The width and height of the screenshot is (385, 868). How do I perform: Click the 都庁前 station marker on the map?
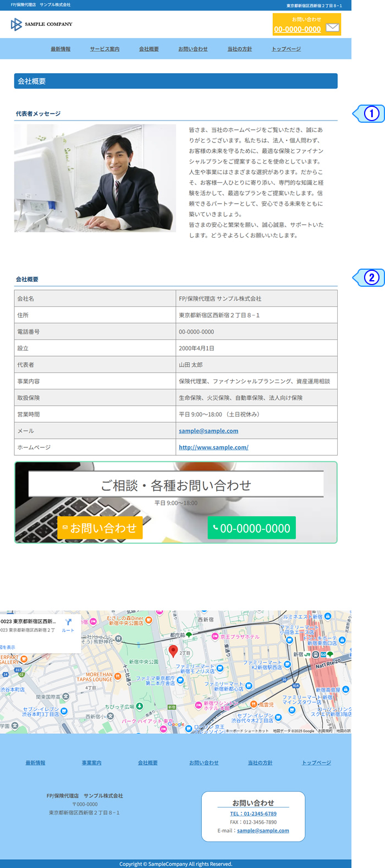tap(189, 635)
